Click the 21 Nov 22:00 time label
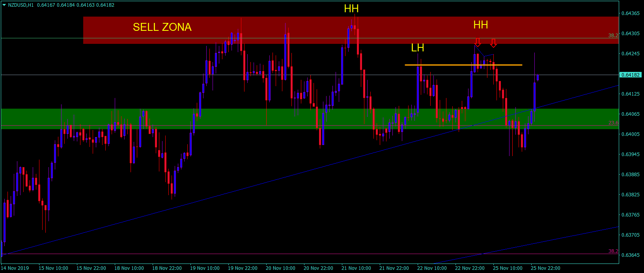 (394, 268)
